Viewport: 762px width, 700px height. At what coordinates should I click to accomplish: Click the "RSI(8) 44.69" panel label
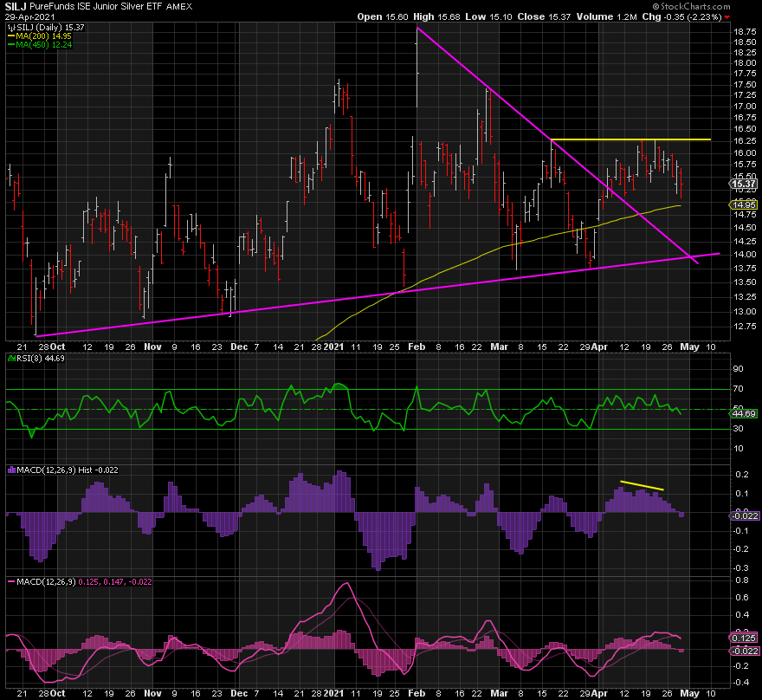pyautogui.click(x=41, y=359)
